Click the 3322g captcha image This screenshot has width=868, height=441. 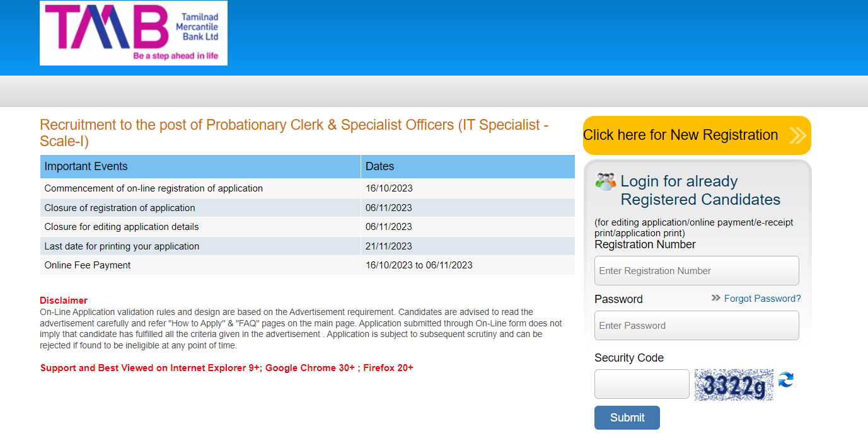(x=734, y=384)
